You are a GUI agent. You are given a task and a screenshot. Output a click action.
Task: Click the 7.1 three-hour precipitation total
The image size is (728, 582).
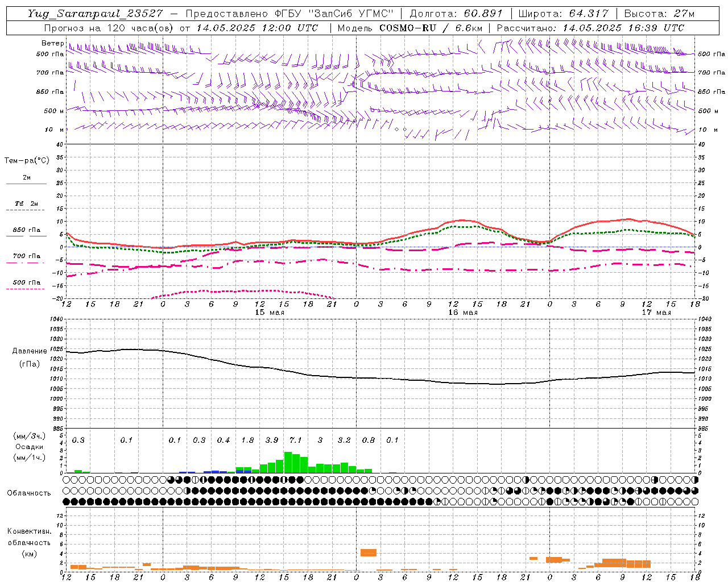tap(296, 440)
